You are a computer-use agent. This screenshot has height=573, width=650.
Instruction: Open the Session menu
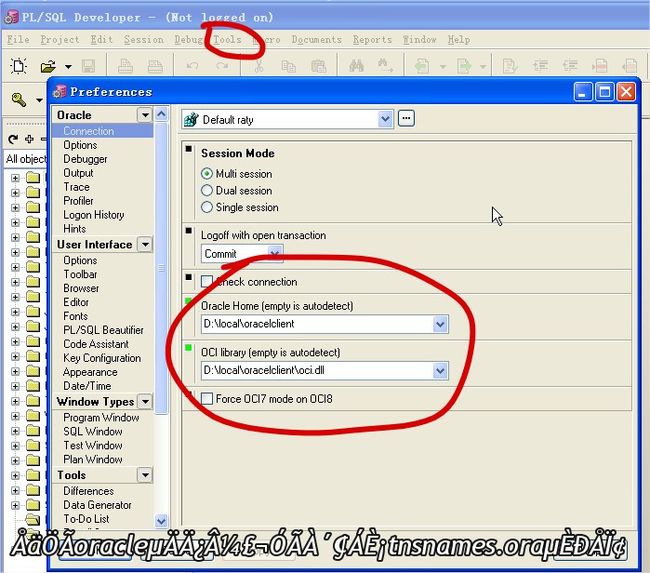click(x=143, y=39)
